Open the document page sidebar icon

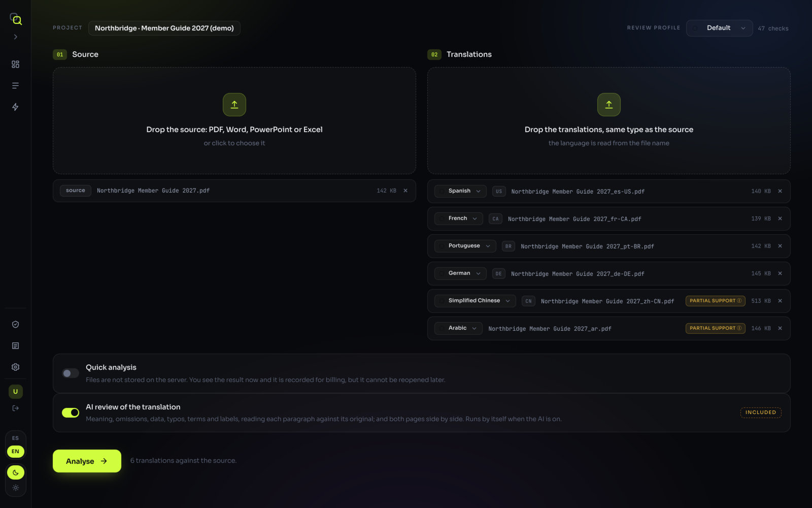click(15, 346)
